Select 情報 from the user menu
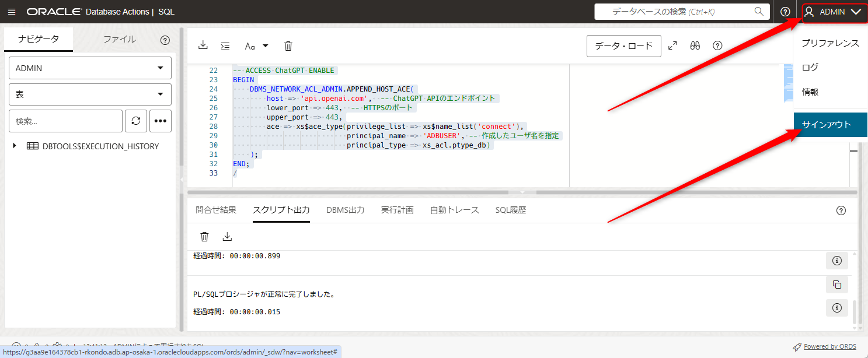The width and height of the screenshot is (868, 358). (x=831, y=92)
